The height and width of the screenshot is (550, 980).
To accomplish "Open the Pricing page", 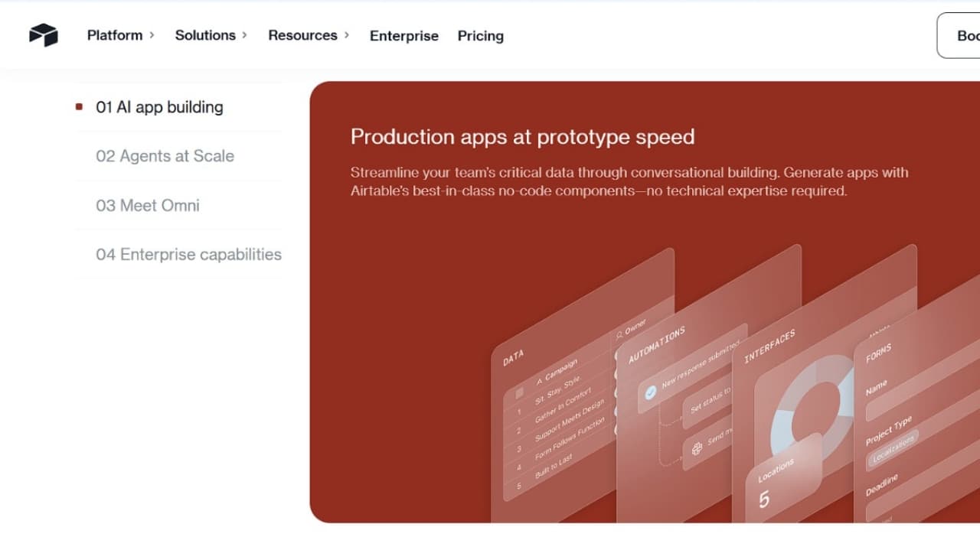I will click(x=481, y=36).
